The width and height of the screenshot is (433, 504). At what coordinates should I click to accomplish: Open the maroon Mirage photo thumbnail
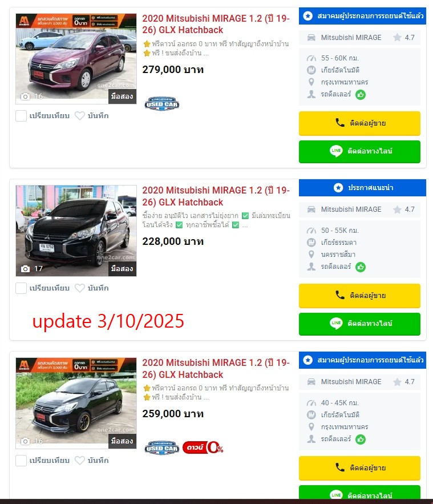point(76,59)
